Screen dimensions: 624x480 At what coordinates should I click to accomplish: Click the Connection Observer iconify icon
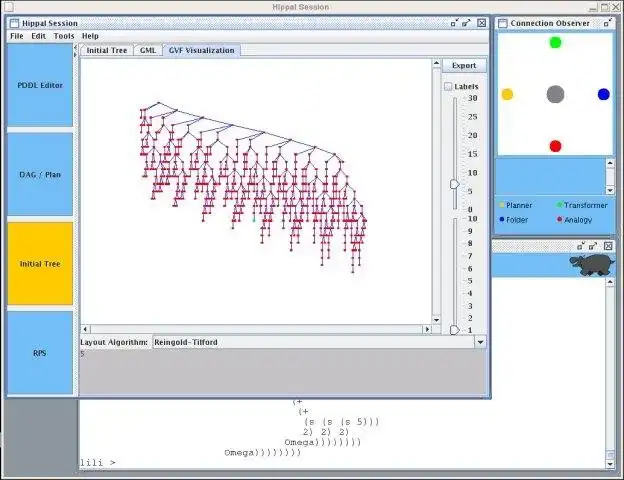coord(607,23)
